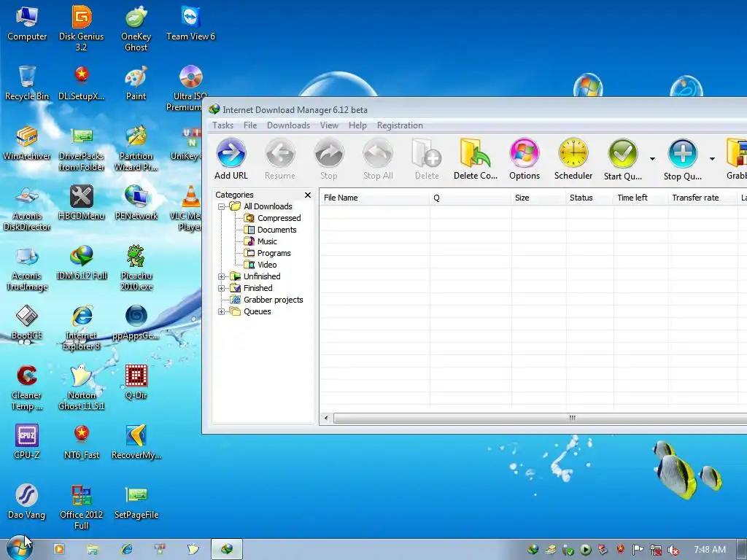Screen dimensions: 747x560
Task: Click the Status column header
Action: pos(589,198)
